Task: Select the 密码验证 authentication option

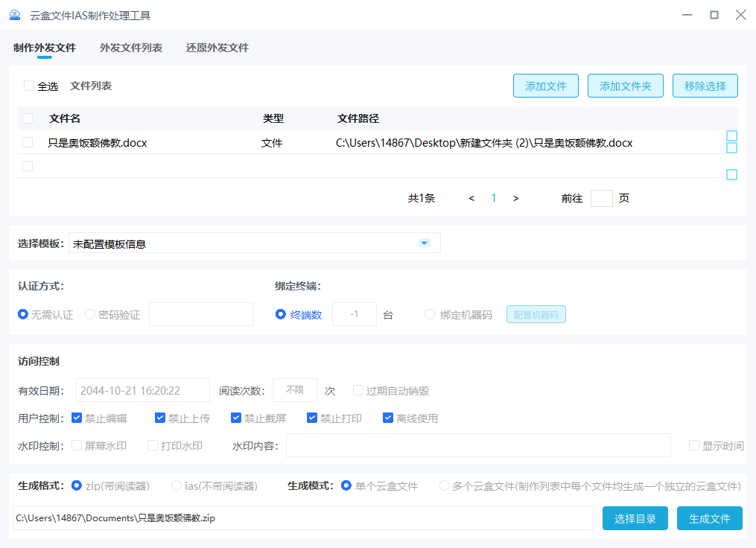Action: [x=89, y=314]
